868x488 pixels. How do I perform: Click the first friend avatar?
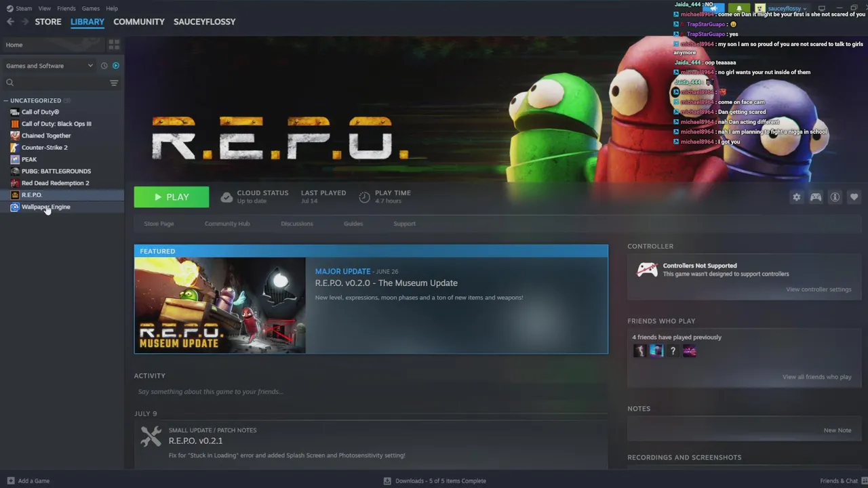639,350
